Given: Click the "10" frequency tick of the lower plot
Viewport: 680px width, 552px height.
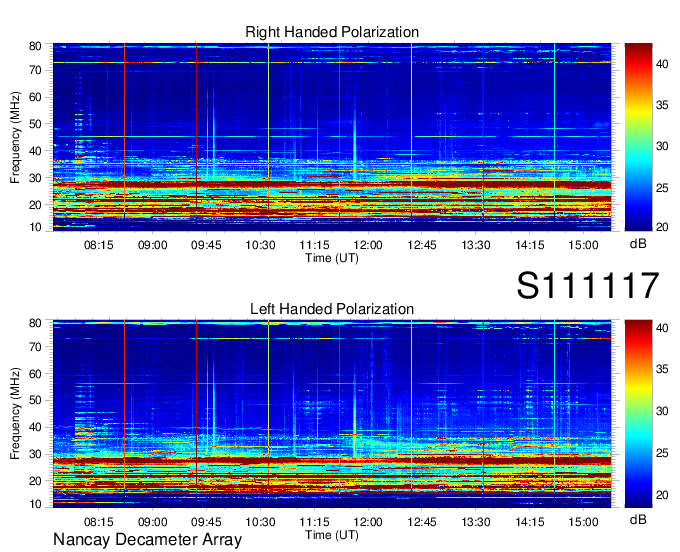Looking at the screenshot, I should 35,504.
